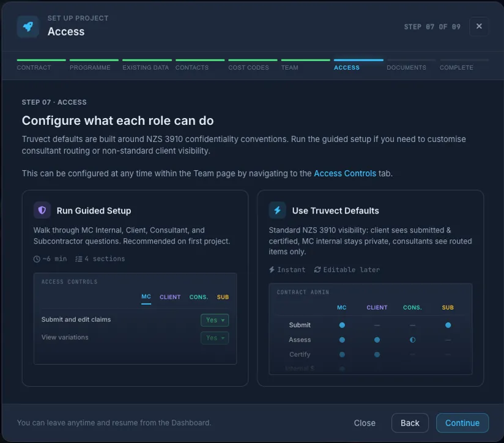
Task: Click the refresh icon beside Editable later
Action: point(317,269)
